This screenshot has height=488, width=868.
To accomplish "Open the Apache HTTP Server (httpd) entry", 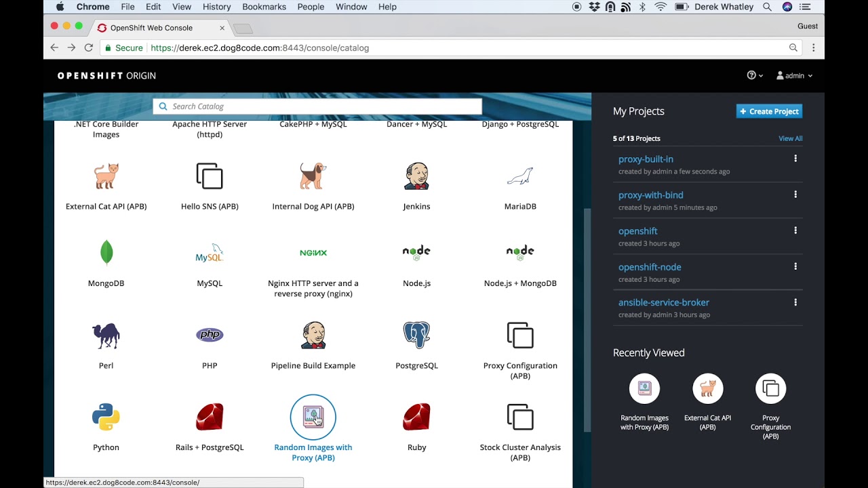I will click(x=210, y=129).
